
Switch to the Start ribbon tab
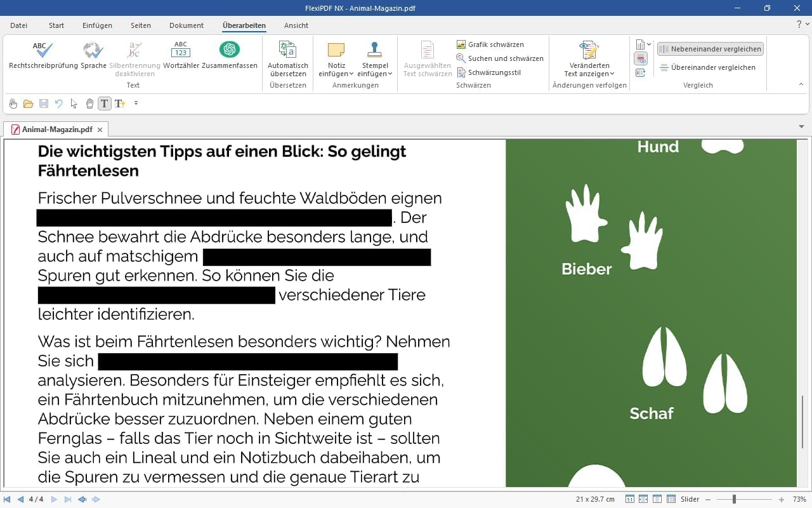(x=56, y=25)
